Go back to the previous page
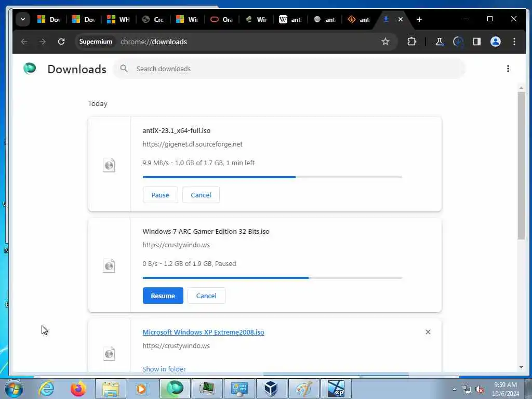The image size is (532, 399). pyautogui.click(x=24, y=42)
